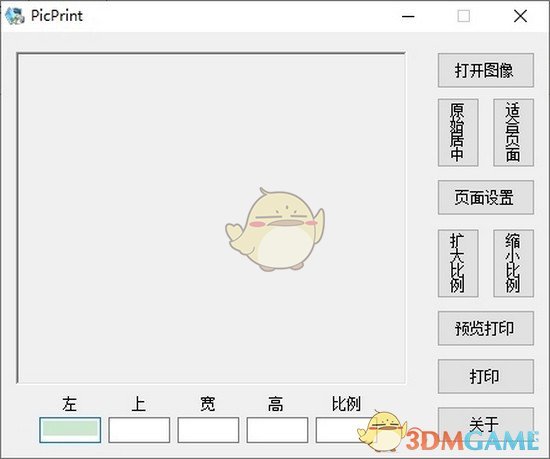Open 页面设置 page setup
The image size is (550, 459).
[x=486, y=197]
